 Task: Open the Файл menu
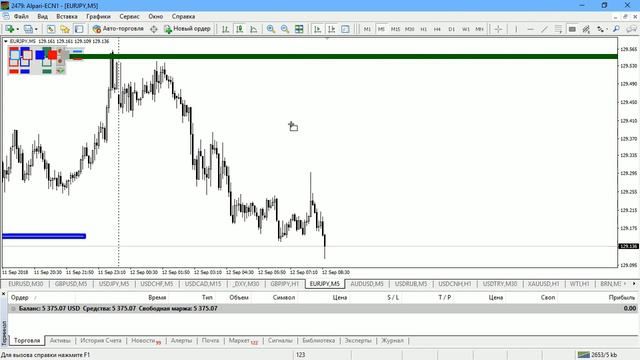(21, 16)
